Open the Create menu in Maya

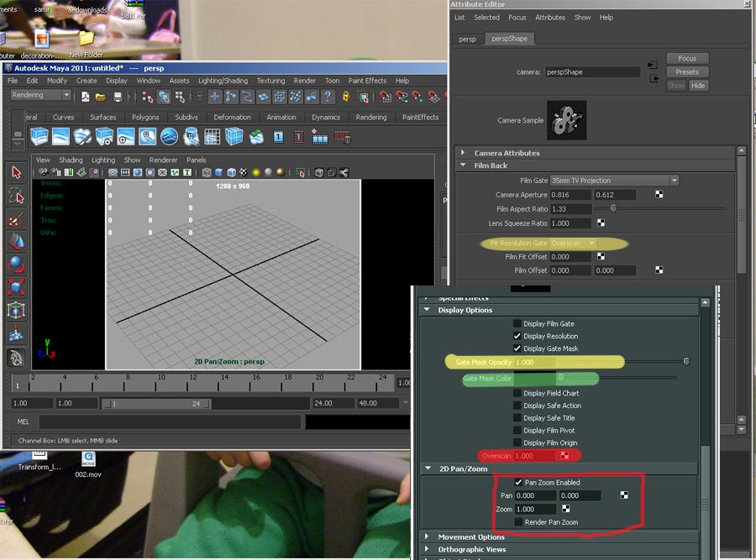tap(87, 81)
